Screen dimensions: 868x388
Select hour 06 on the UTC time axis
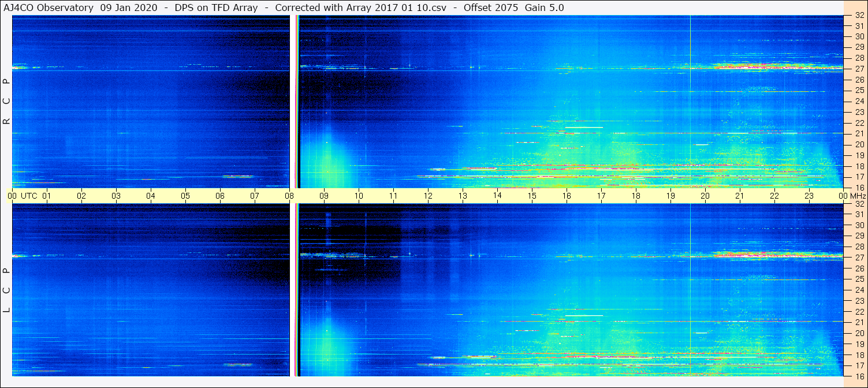[x=220, y=196]
